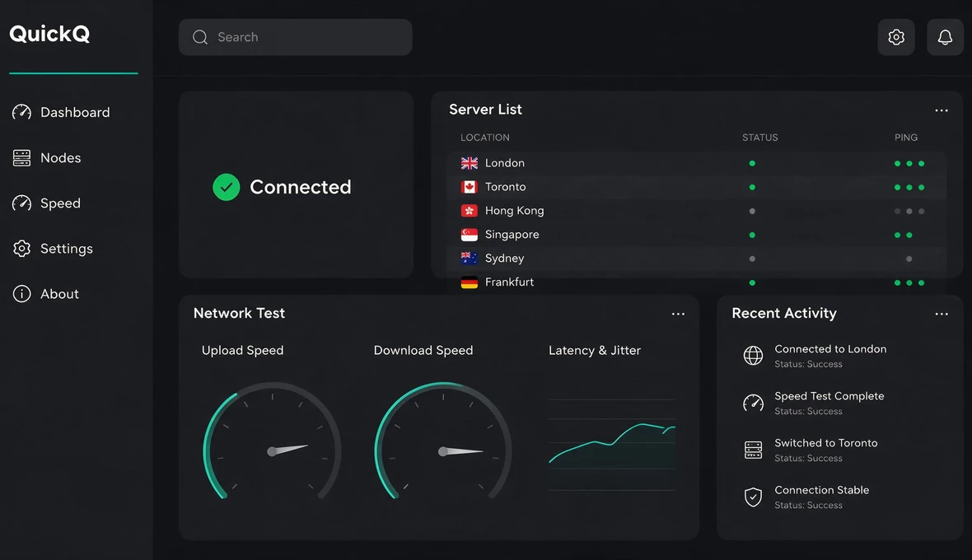The width and height of the screenshot is (972, 560).
Task: Click globe icon next to Connected to London
Action: [753, 356]
